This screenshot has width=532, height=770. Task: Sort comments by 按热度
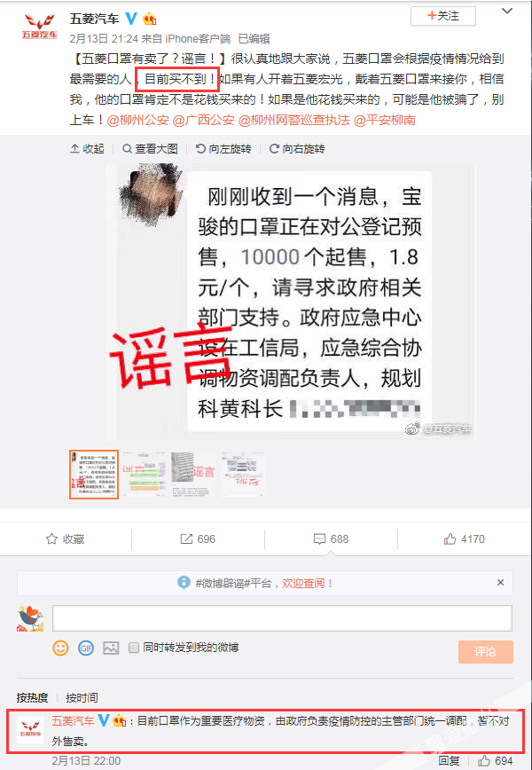pyautogui.click(x=33, y=697)
